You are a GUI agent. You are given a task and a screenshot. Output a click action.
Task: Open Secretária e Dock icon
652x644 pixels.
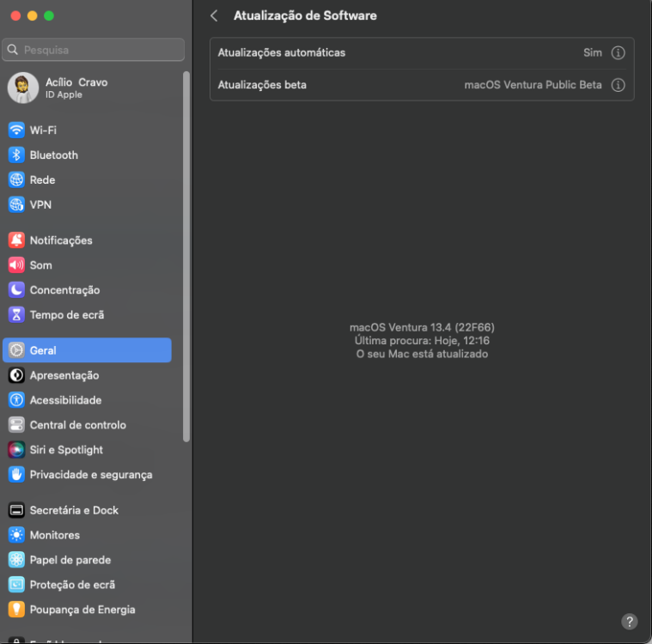(x=16, y=510)
